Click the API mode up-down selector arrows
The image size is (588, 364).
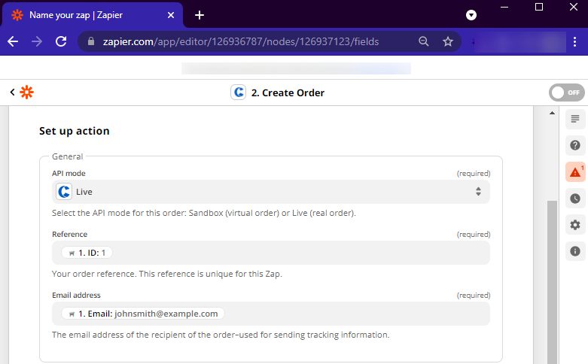[x=478, y=192]
